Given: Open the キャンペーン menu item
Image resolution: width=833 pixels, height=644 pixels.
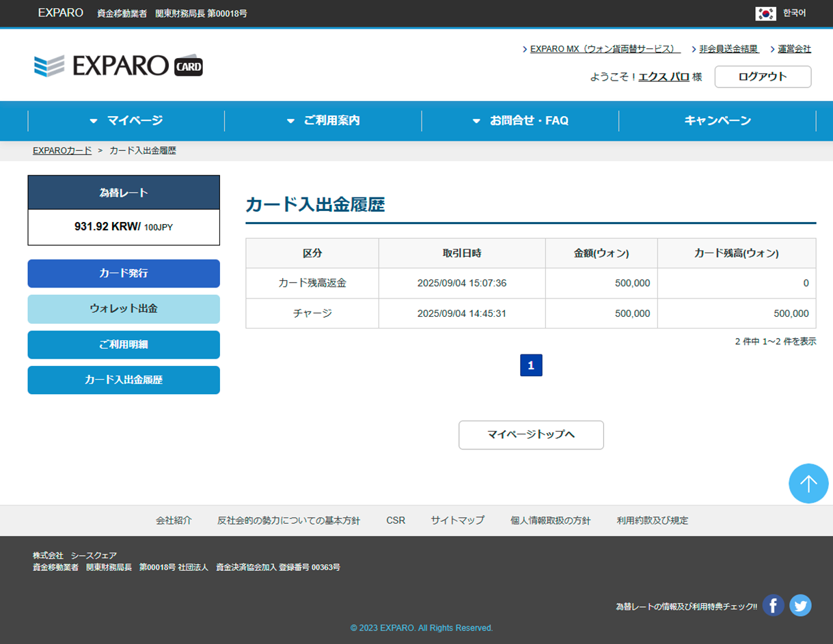Looking at the screenshot, I should click(x=718, y=121).
